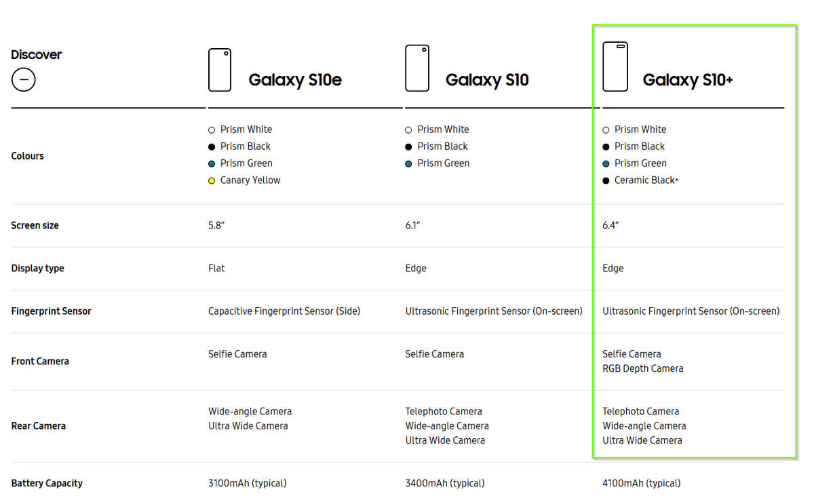Select Prism Green dot under Galaxy S10+
Viewport: 814px width, 504px height.
[606, 163]
